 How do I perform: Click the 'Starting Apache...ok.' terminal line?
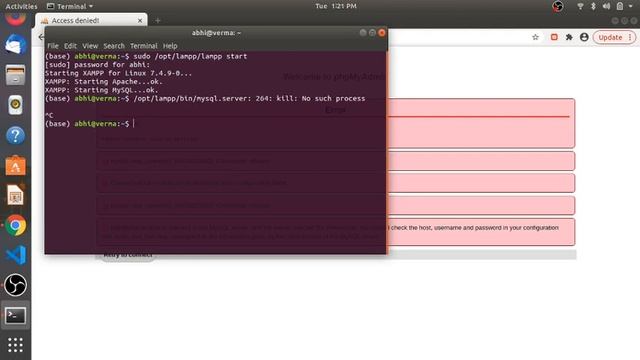[103, 82]
